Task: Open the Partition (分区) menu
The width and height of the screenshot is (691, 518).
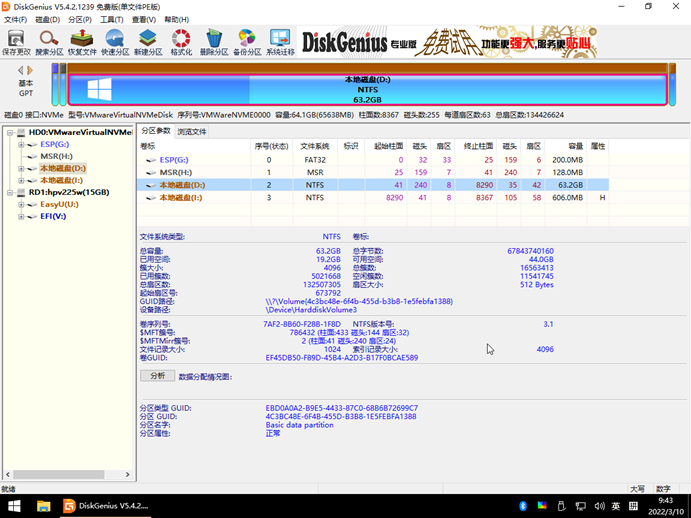Action: (x=80, y=19)
